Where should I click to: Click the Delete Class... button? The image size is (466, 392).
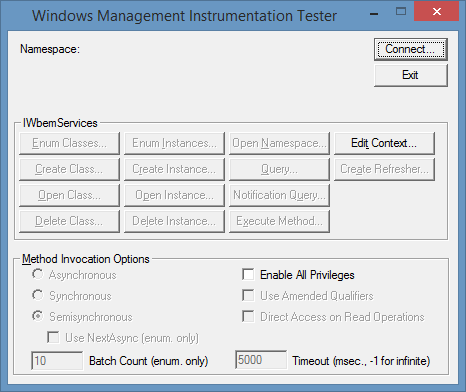[69, 221]
